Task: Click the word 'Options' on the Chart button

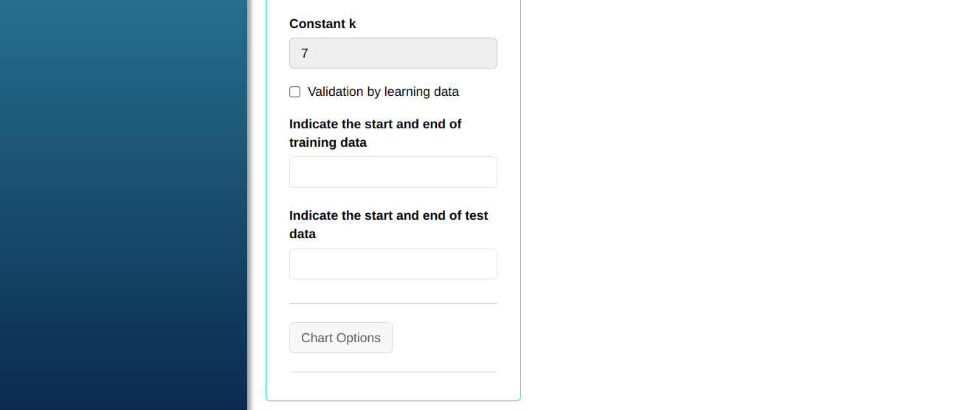Action: [358, 338]
